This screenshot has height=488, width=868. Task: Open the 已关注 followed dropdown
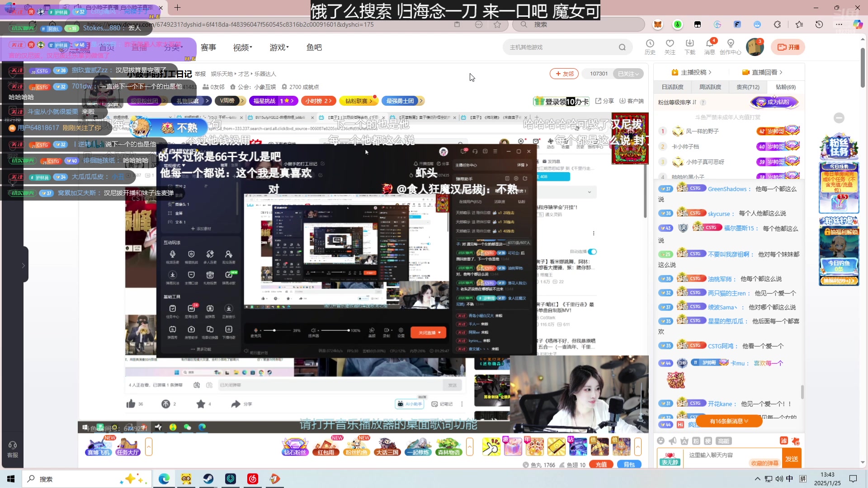(628, 74)
